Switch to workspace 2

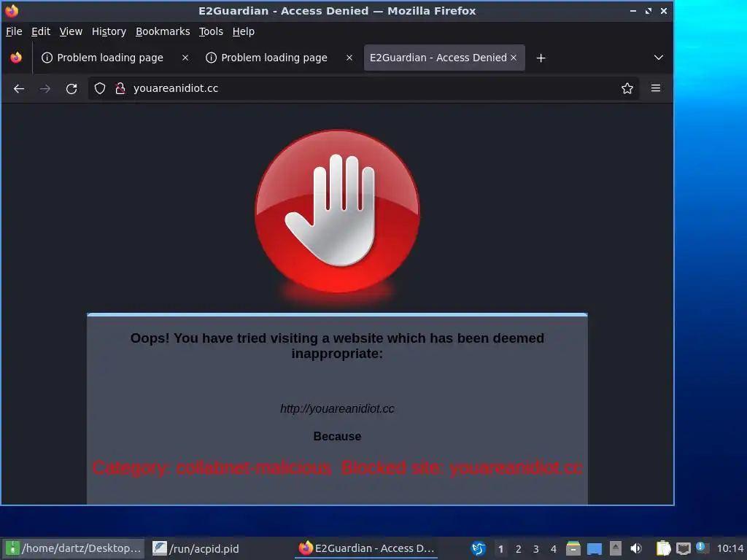point(519,549)
